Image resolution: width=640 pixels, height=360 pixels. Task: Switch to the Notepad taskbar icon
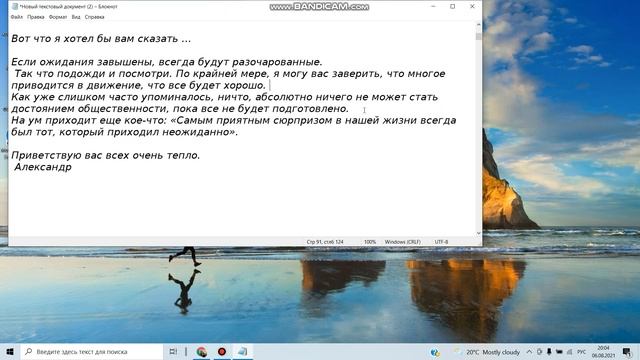(x=242, y=351)
